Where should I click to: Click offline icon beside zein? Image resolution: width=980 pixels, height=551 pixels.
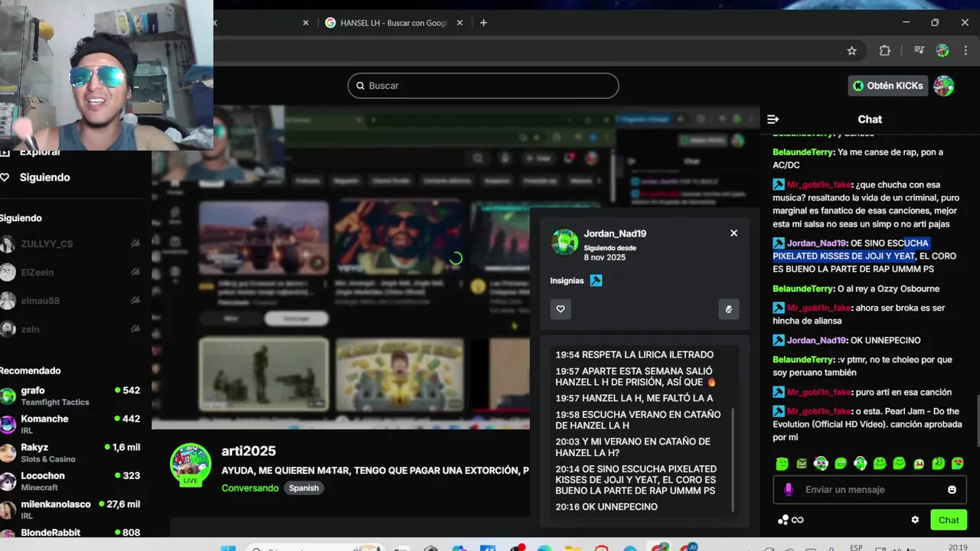[136, 329]
